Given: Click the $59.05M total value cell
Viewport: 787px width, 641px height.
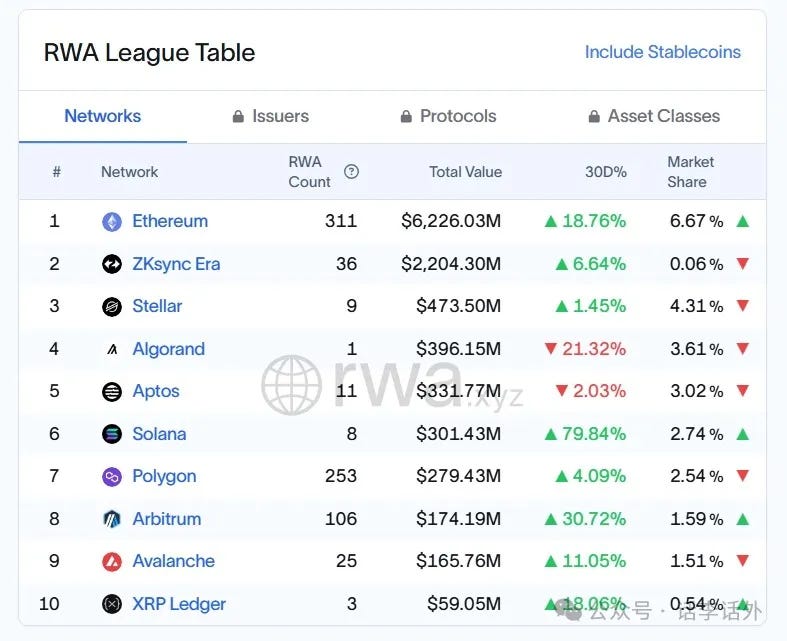Looking at the screenshot, I should pyautogui.click(x=464, y=603).
